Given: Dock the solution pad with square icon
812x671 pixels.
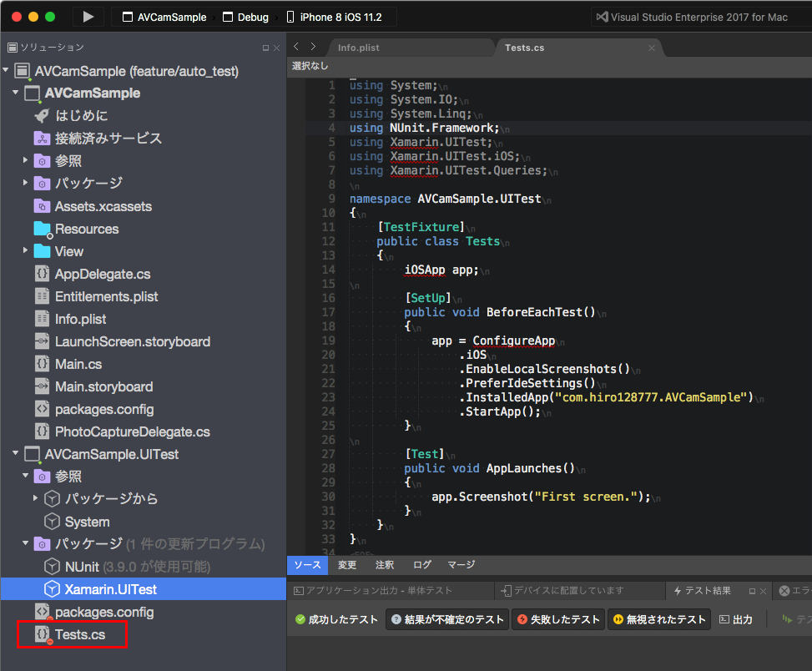Looking at the screenshot, I should (x=265, y=48).
